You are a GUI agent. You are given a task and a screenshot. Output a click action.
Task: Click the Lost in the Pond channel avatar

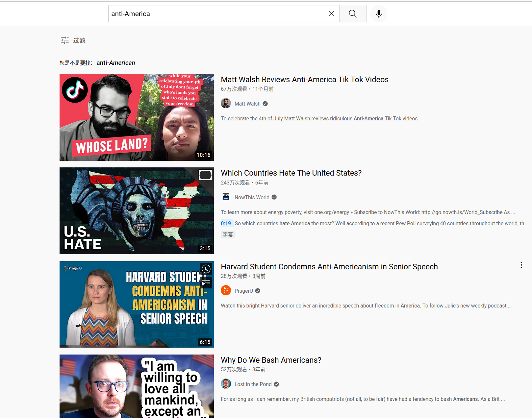pyautogui.click(x=226, y=384)
